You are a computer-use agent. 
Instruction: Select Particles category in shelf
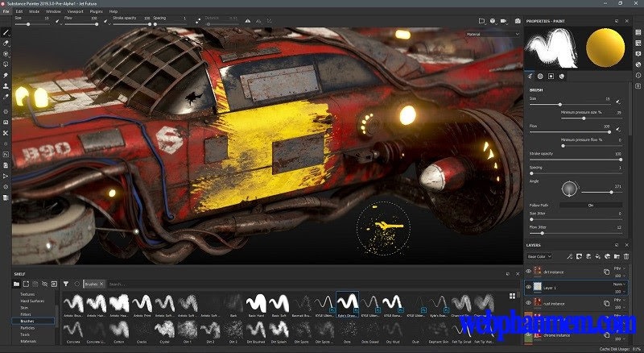27,328
